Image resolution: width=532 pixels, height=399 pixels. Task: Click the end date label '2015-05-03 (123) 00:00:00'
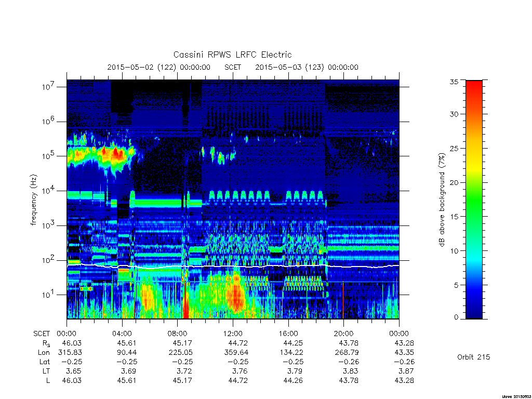point(307,67)
